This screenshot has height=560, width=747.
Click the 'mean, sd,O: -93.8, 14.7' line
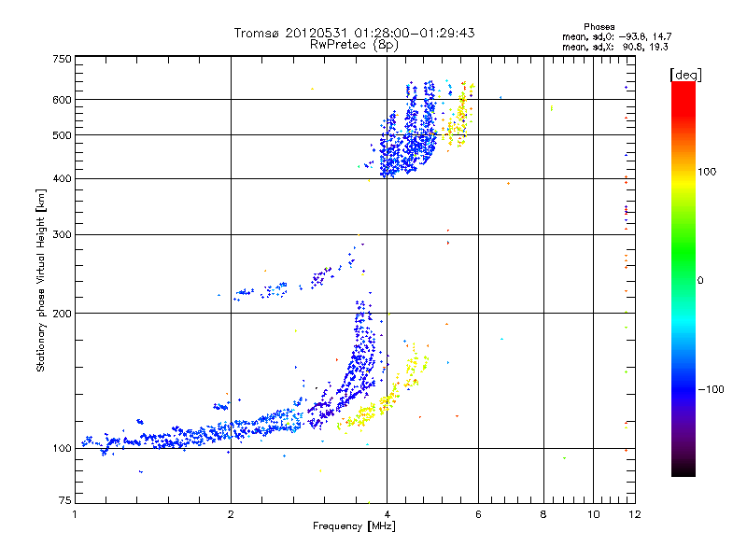tap(616, 36)
